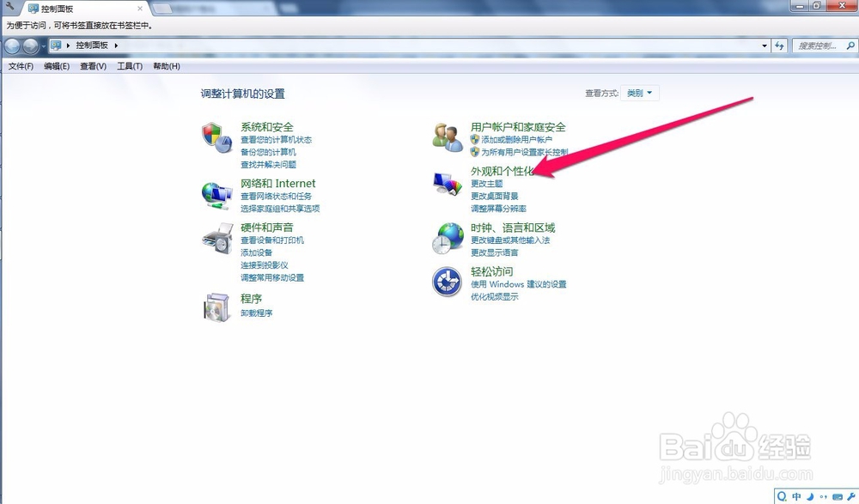Open the address bar history dropdown arrow
Screen dimensions: 859x504
(764, 46)
